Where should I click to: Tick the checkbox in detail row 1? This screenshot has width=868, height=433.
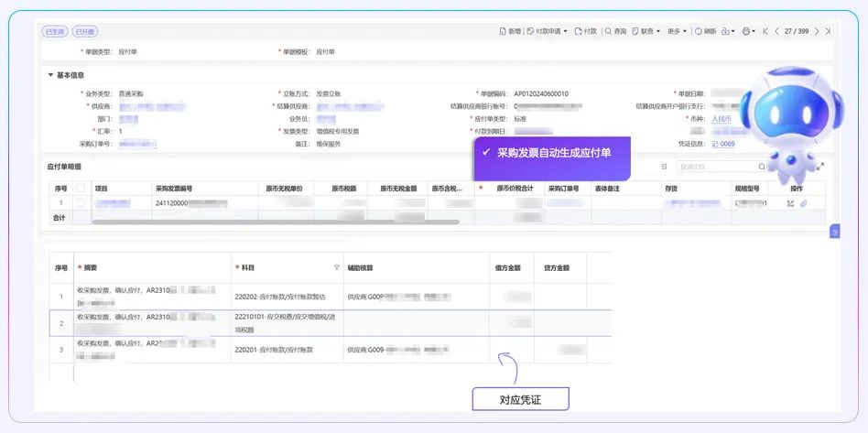(81, 203)
